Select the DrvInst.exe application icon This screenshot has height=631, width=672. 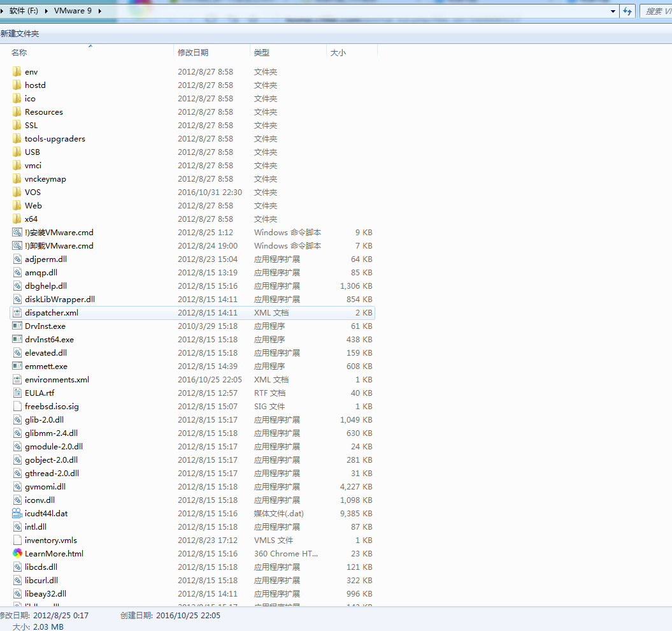[17, 326]
